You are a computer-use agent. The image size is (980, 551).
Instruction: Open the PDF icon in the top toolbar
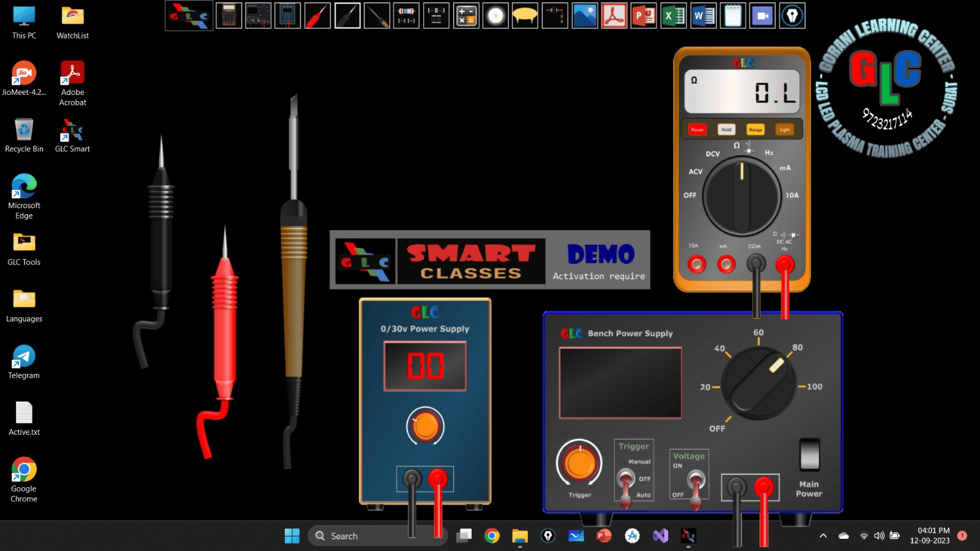(x=614, y=16)
